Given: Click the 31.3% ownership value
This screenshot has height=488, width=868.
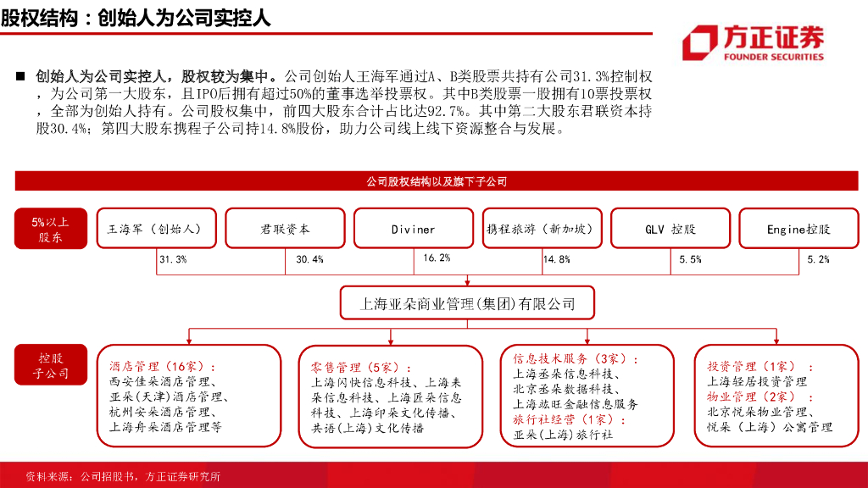Looking at the screenshot, I should [173, 259].
